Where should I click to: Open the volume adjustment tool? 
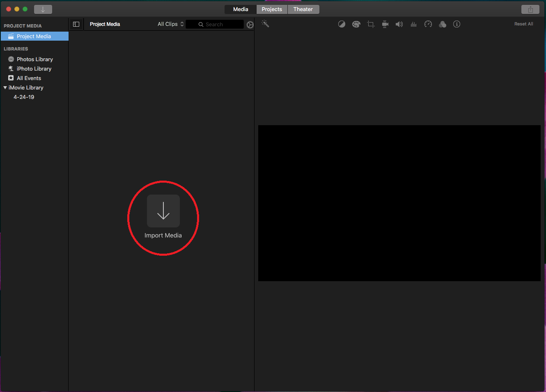tap(399, 24)
